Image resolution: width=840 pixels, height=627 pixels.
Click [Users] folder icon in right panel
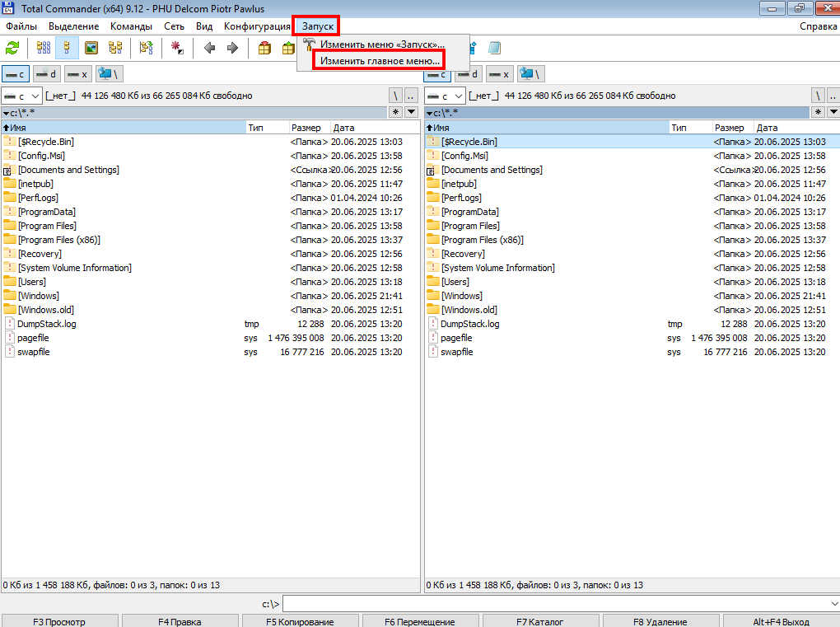tap(433, 281)
